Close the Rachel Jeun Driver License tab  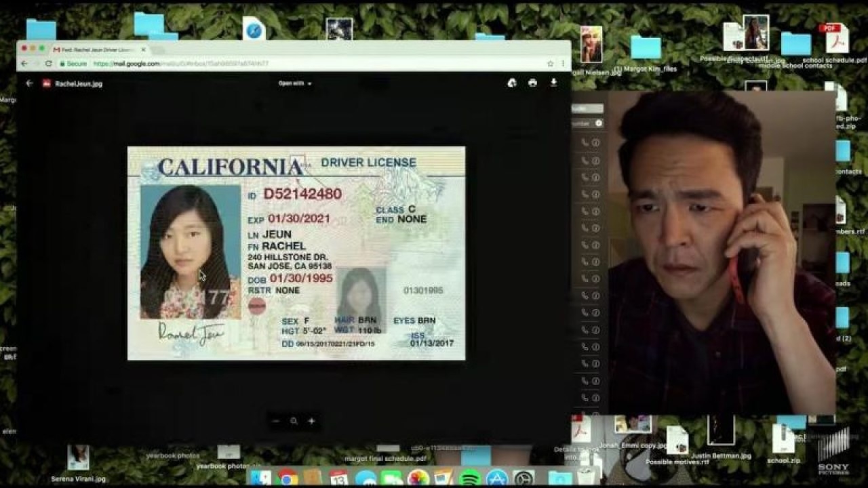pos(144,49)
